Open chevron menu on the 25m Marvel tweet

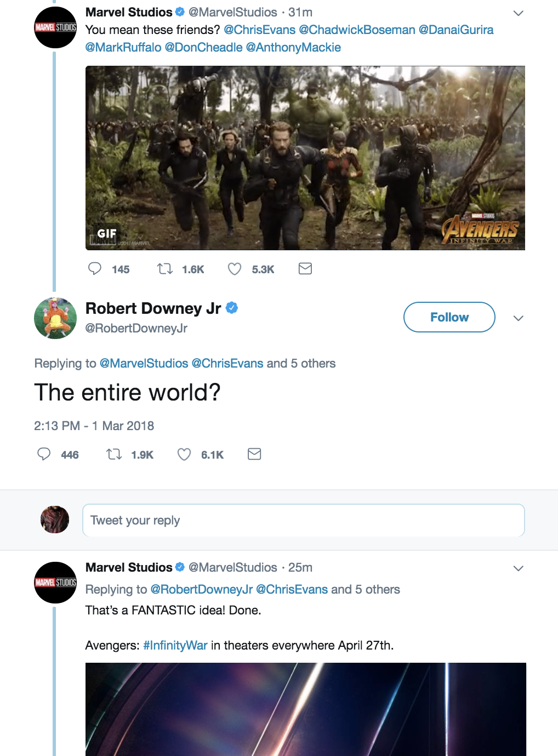[518, 568]
